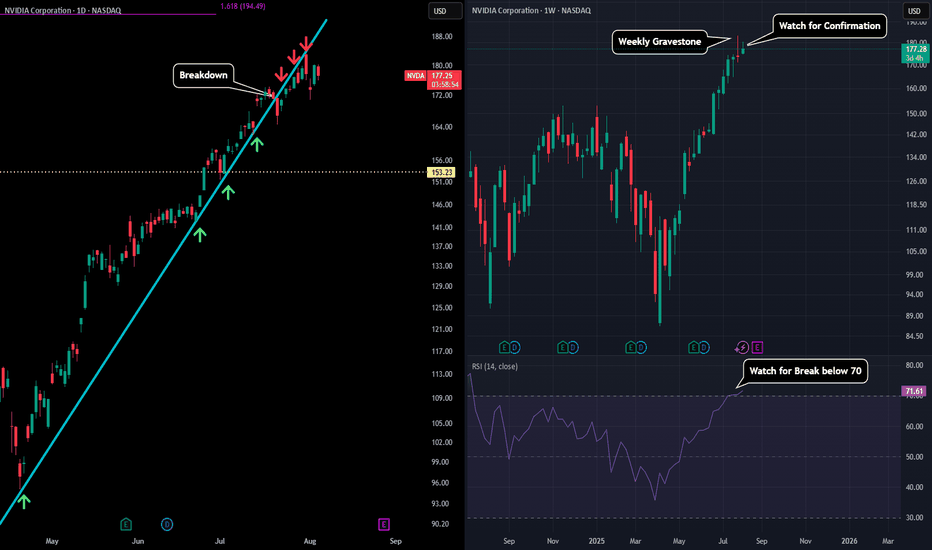932x550 pixels.
Task: Open USD currency selector on daily chart
Action: point(445,11)
